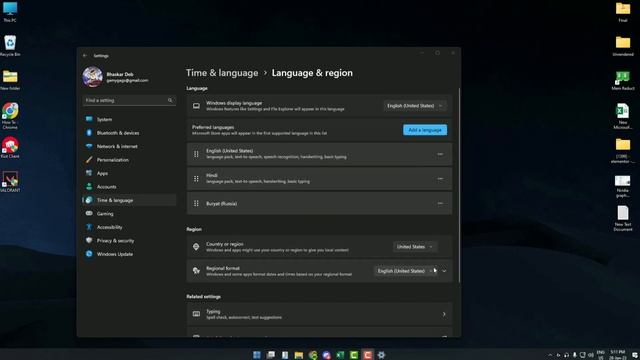Open the Typing related settings

tap(319, 314)
